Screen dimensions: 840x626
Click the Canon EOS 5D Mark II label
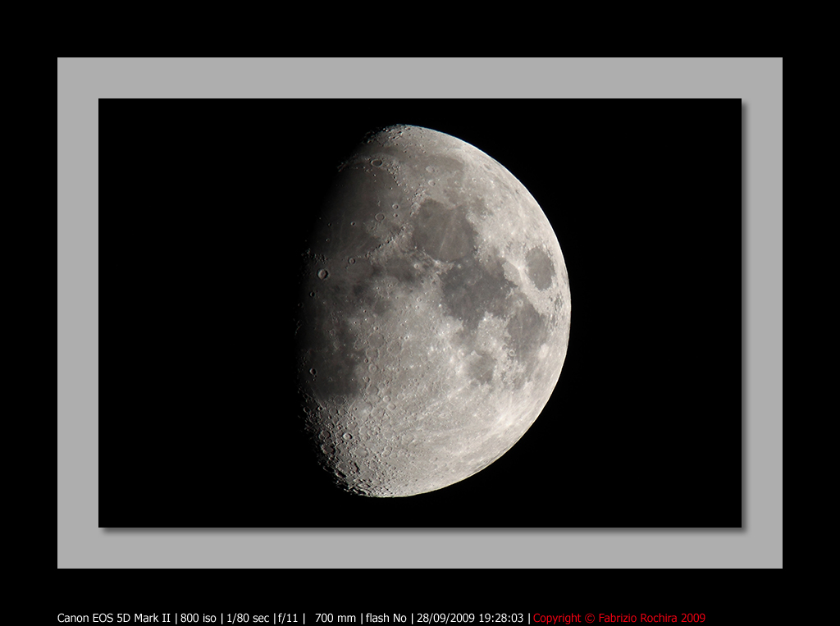point(114,618)
